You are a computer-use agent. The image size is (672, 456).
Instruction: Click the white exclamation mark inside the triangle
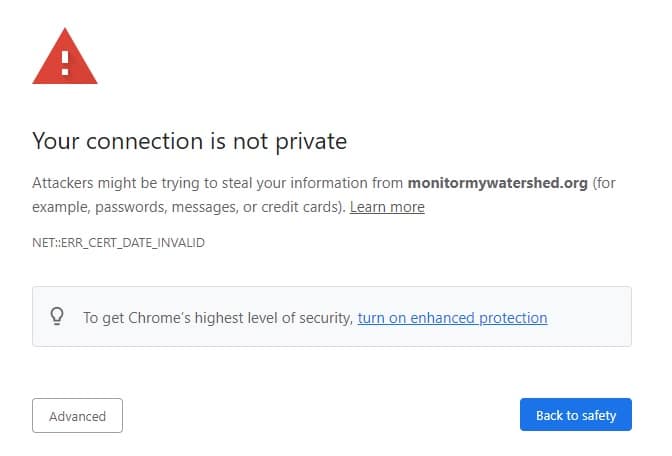point(65,64)
